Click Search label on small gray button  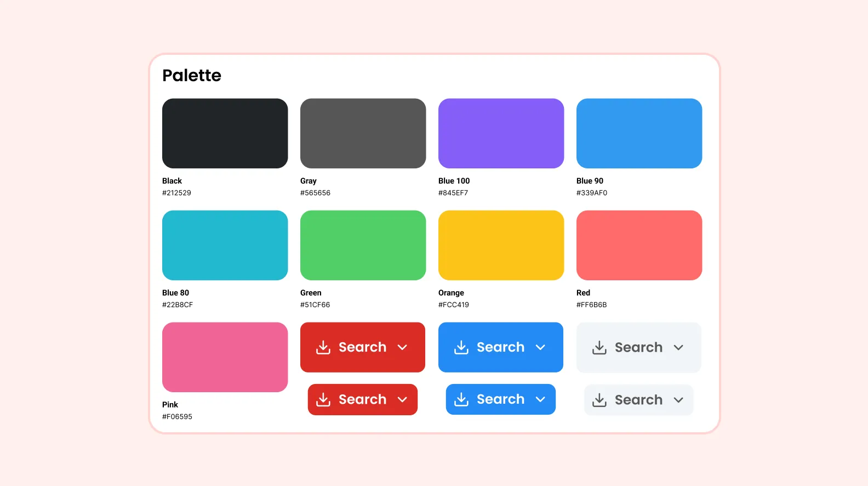pos(638,400)
